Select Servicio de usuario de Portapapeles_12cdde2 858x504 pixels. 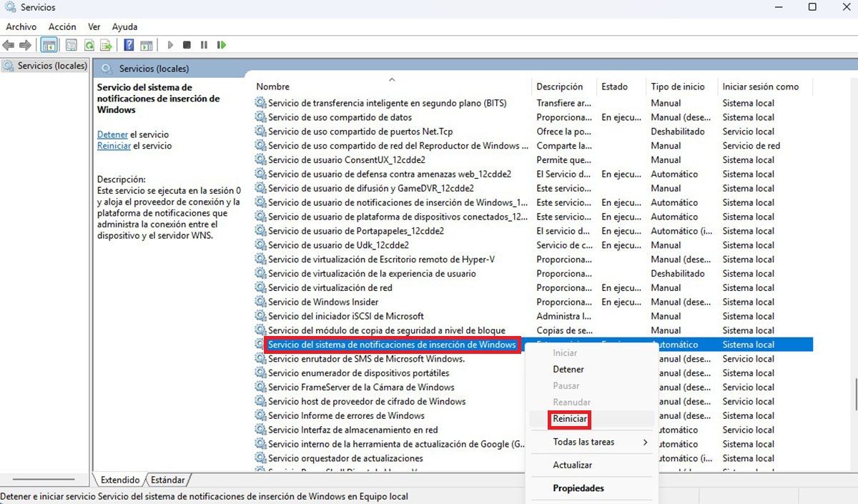click(x=356, y=231)
